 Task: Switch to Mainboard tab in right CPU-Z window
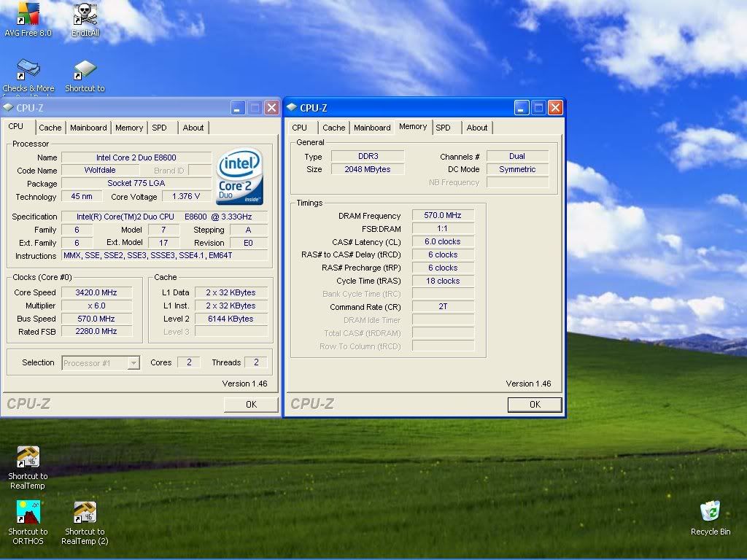click(x=372, y=128)
